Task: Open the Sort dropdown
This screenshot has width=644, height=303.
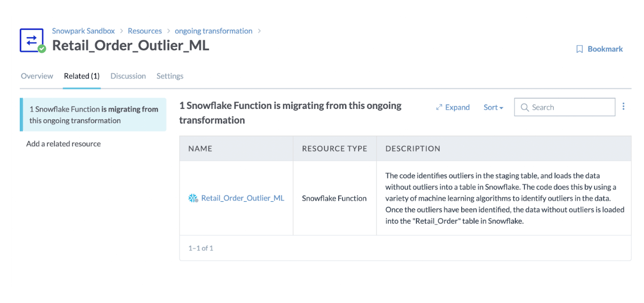Action: click(x=493, y=107)
